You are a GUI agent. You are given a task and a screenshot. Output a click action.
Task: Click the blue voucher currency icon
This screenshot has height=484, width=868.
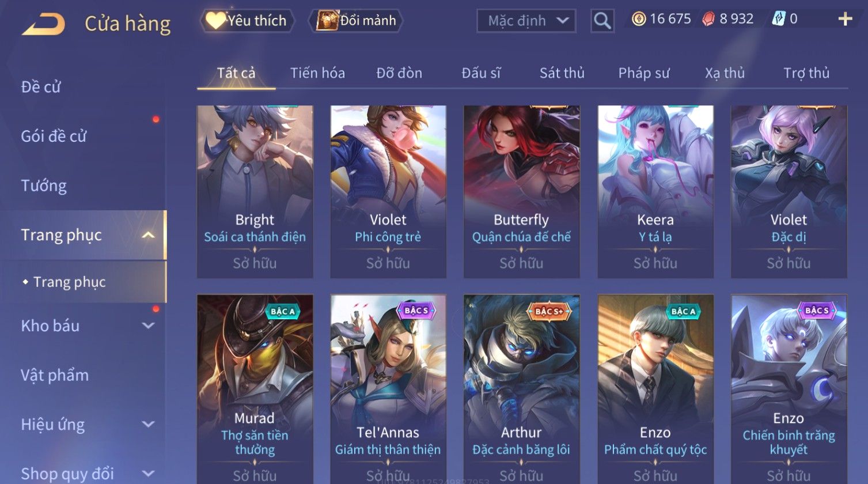pos(778,20)
